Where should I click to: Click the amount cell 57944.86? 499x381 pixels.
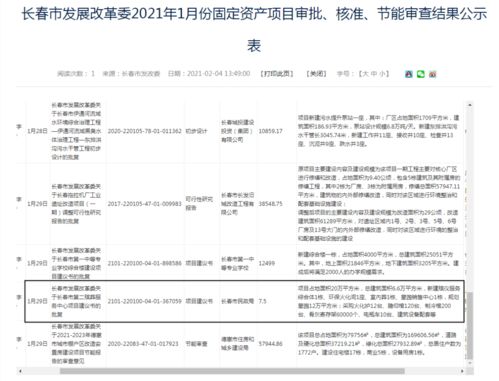[270, 344]
